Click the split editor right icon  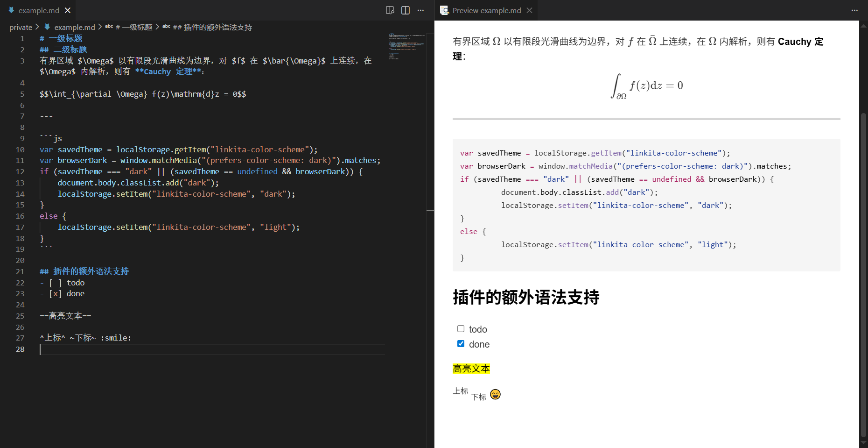click(x=406, y=10)
